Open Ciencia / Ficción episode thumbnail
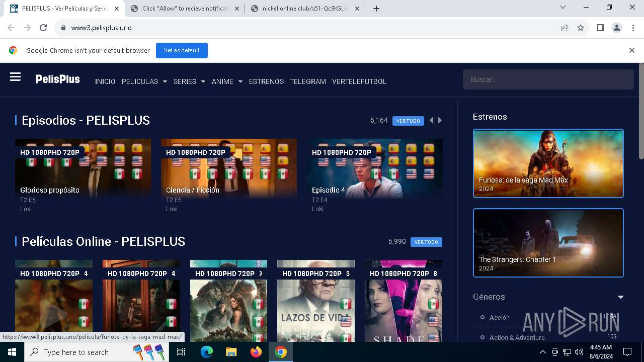Viewport: 644px width, 362px height. [x=229, y=169]
